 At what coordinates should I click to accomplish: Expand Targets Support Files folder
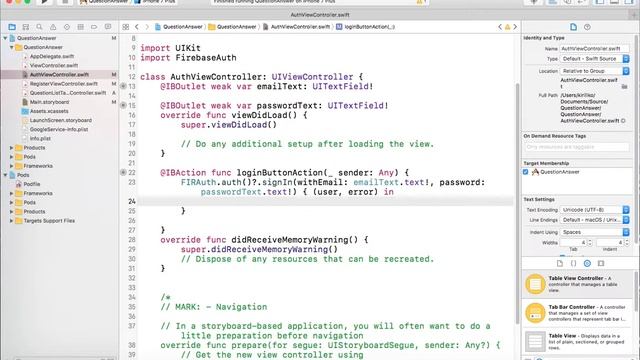(x=11, y=221)
